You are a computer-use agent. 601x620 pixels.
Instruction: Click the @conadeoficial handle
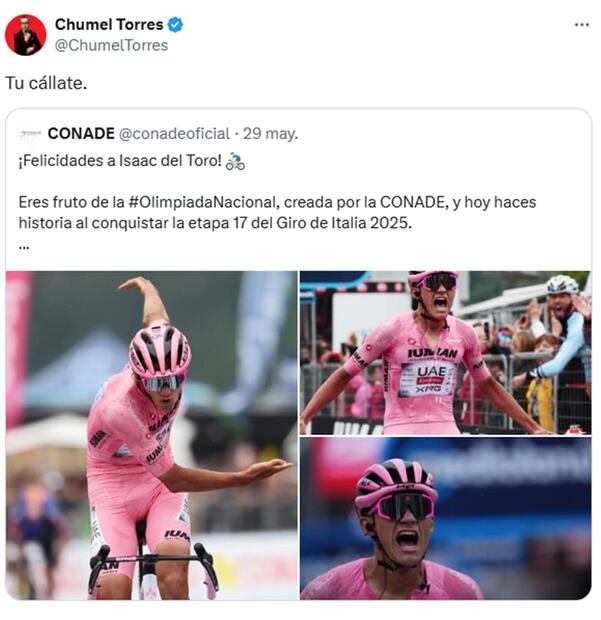coord(175,133)
